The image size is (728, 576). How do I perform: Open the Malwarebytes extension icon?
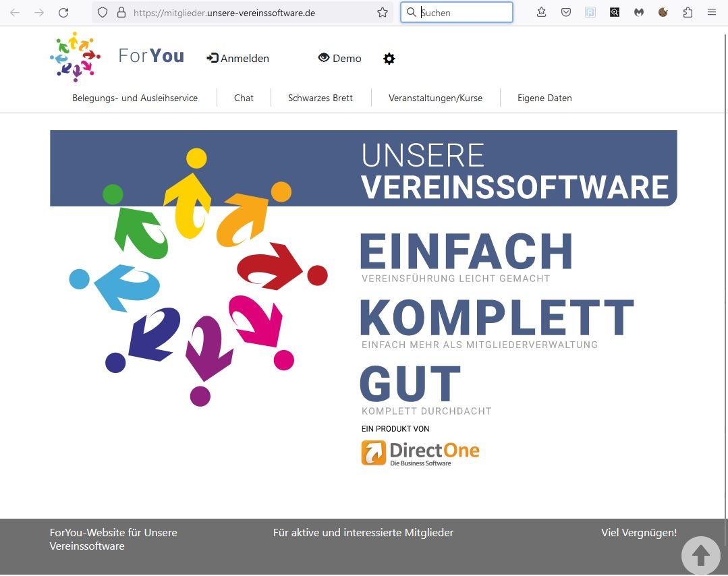(640, 13)
